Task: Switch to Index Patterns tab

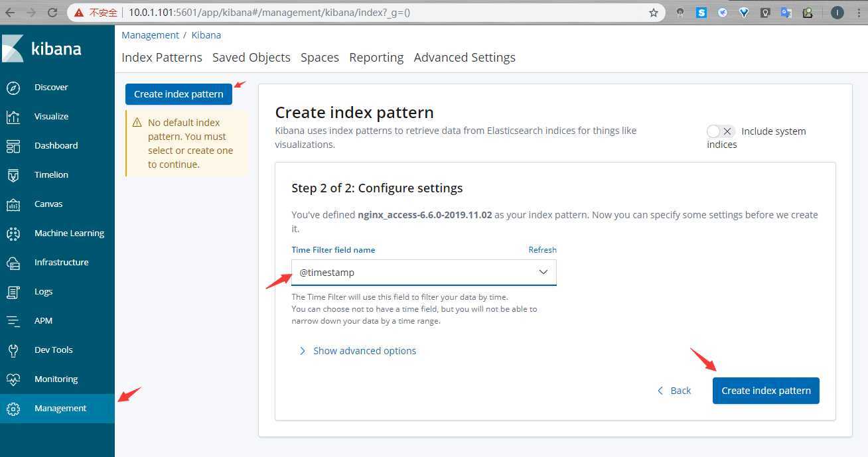Action: click(x=162, y=58)
